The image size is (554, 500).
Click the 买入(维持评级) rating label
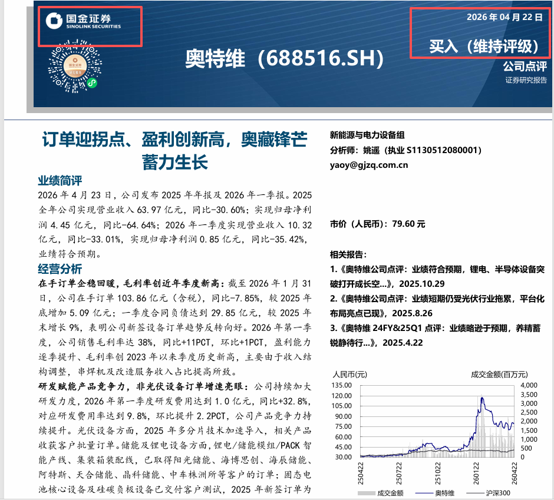pos(484,46)
